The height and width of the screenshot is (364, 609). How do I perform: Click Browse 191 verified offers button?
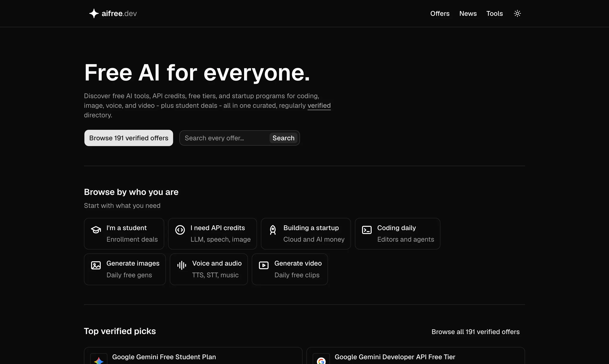tap(129, 138)
